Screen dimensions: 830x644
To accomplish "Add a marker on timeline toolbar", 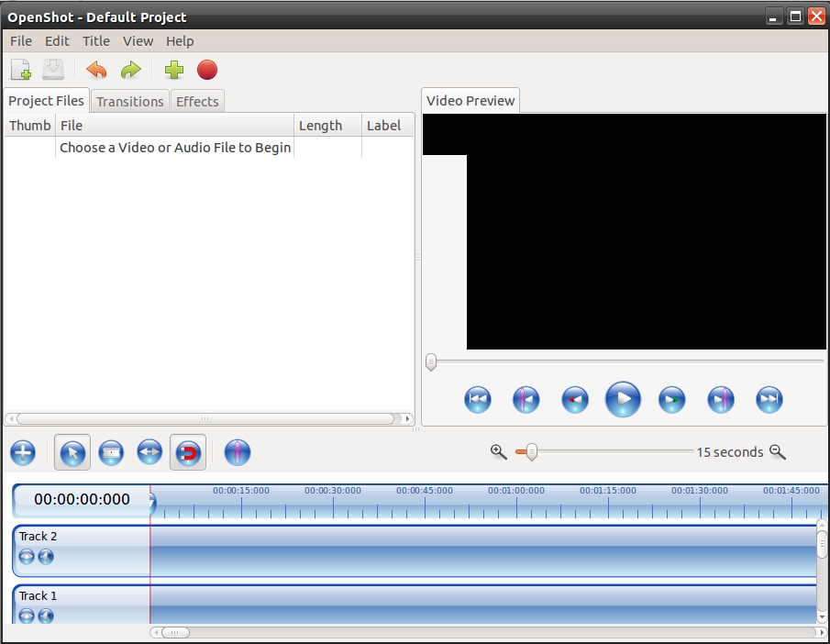I will coord(238,453).
